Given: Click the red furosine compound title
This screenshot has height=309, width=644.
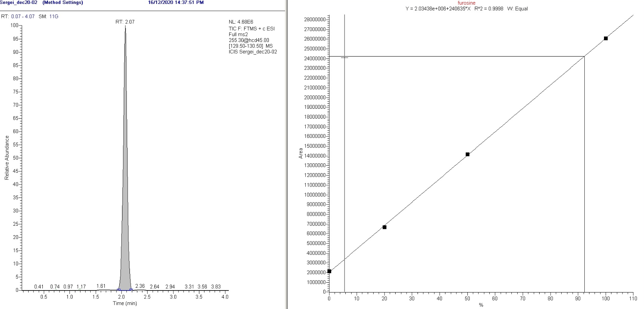Looking at the screenshot, I should pos(466,3).
